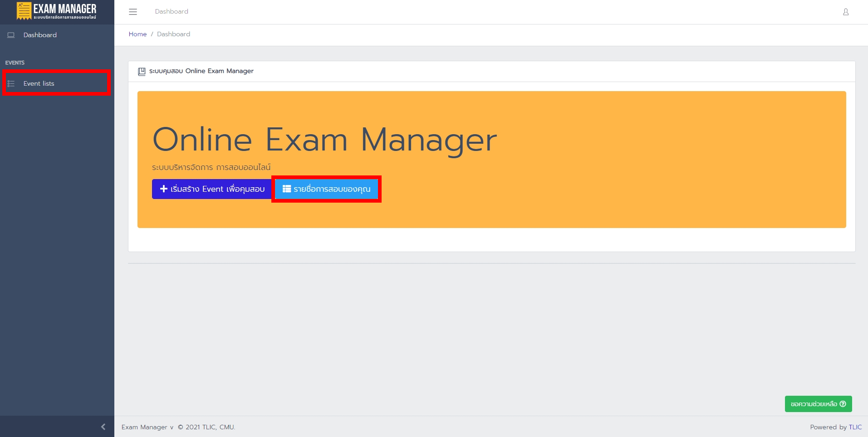
Task: Click the ระบบบริหารจัดการ การสอบออนไลน์ subtitle
Action: [211, 167]
